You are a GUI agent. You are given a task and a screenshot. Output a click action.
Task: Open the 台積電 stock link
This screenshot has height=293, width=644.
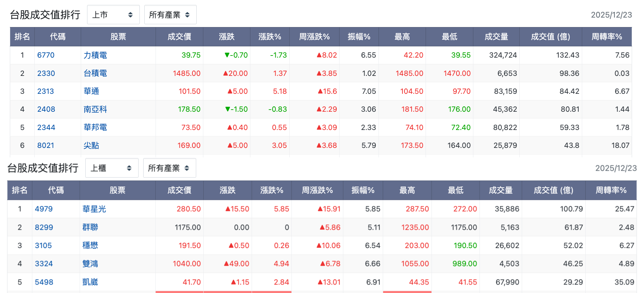(x=95, y=73)
